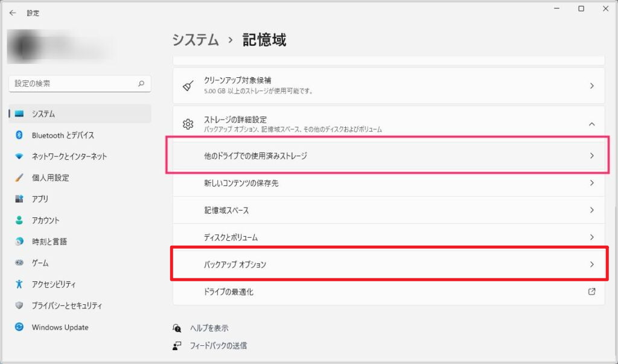Collapse the ストレージの詳細設定 section

591,124
